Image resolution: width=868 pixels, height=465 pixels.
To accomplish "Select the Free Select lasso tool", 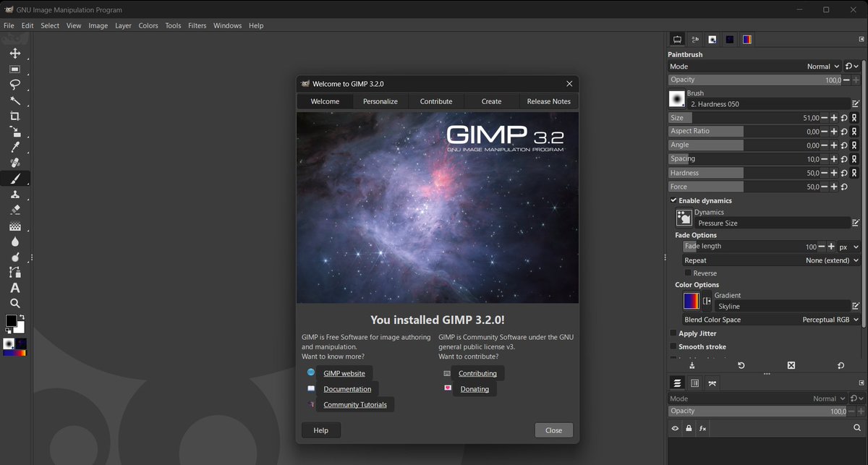I will (14, 85).
